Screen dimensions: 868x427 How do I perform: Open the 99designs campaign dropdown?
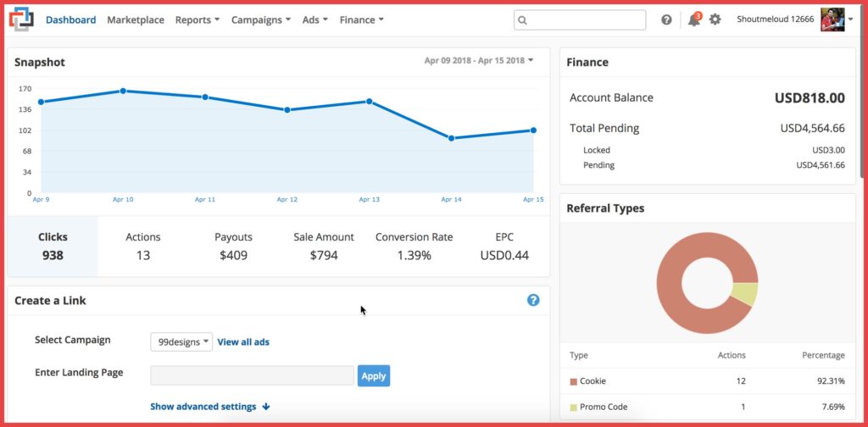point(181,341)
